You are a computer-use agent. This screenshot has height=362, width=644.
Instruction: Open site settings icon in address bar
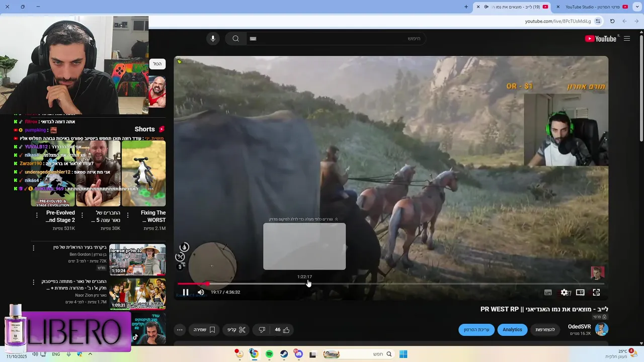coord(598,21)
